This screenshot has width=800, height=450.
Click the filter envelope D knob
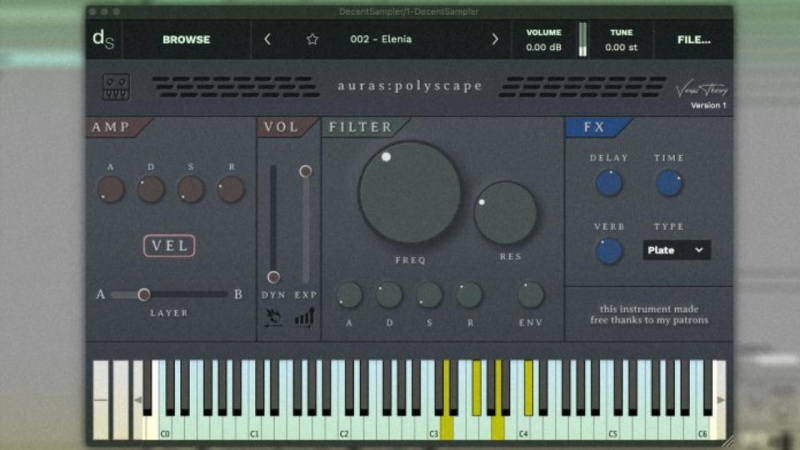pos(389,295)
